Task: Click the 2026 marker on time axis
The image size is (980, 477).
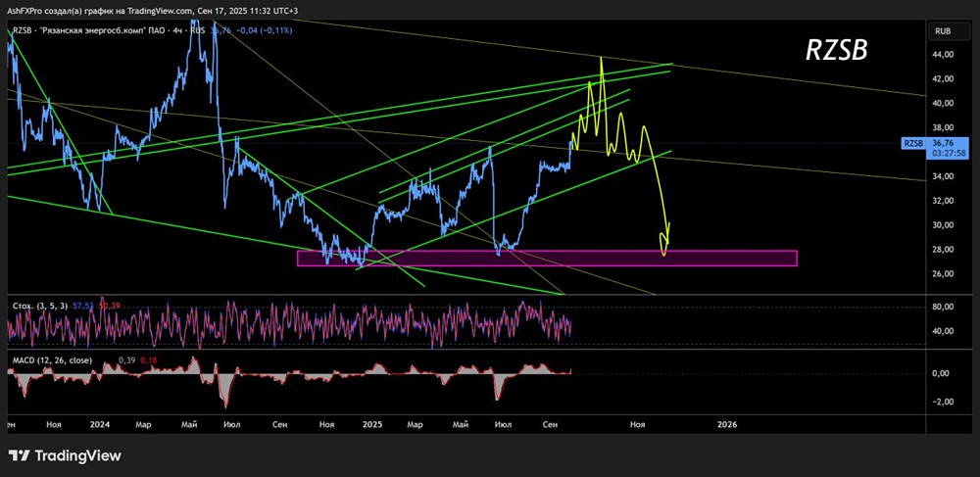Action: coord(727,424)
